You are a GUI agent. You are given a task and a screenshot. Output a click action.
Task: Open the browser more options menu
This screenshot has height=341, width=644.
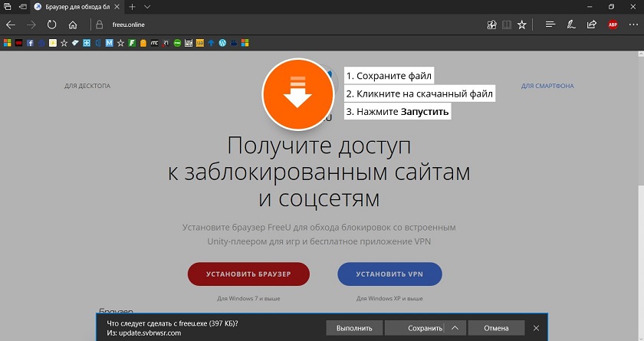coord(633,25)
